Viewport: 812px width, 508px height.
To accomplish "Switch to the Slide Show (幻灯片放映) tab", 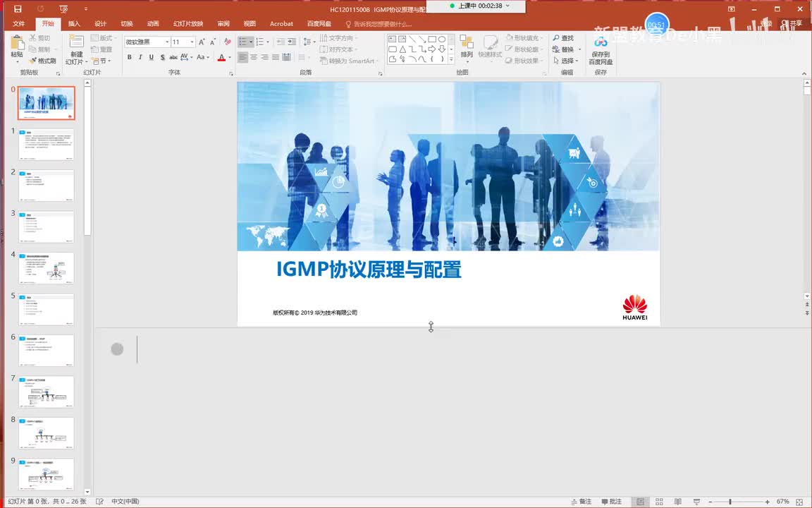I will [188, 24].
